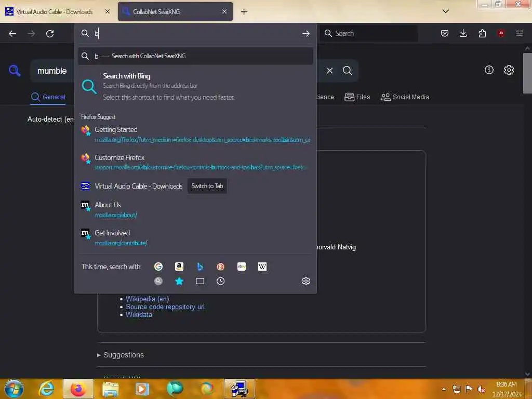Open the network tray icon
The height and width of the screenshot is (399, 532).
pyautogui.click(x=457, y=389)
